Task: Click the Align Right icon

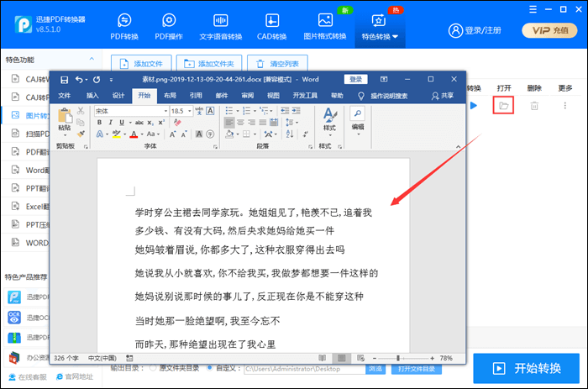Action: coord(252,123)
